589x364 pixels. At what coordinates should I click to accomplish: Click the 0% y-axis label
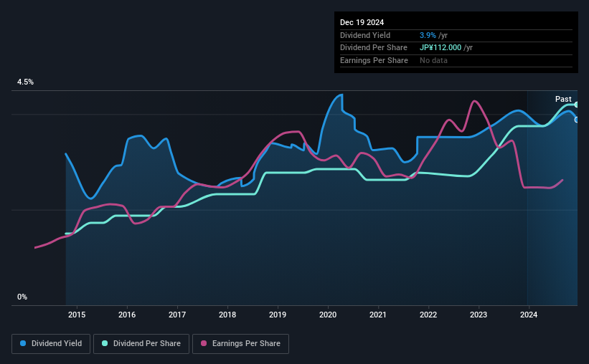click(x=22, y=297)
